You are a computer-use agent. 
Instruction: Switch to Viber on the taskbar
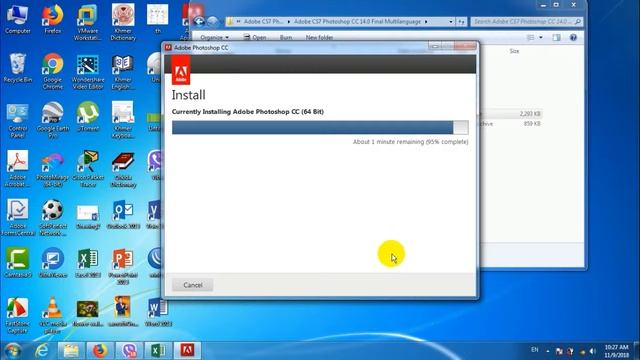click(x=129, y=351)
